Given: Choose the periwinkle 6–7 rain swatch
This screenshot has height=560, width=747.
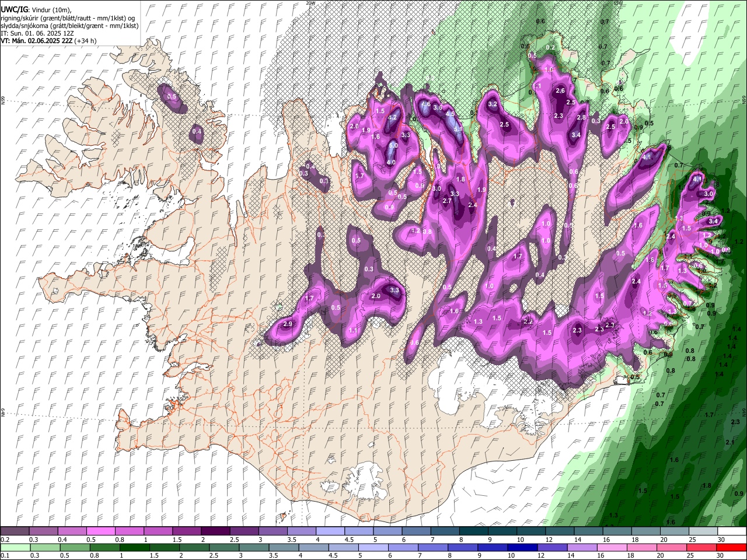Looking at the screenshot, I should pos(403,547).
